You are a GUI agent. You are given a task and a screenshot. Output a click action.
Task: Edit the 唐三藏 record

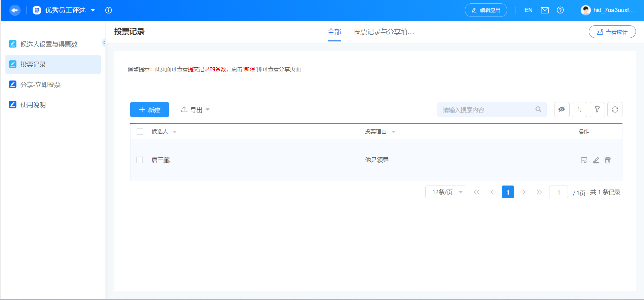(596, 160)
